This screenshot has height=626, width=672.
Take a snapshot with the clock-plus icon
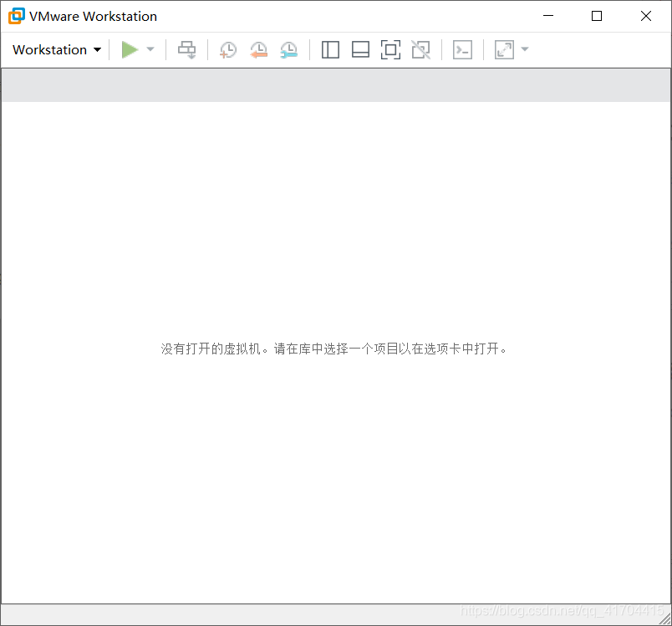(x=228, y=49)
